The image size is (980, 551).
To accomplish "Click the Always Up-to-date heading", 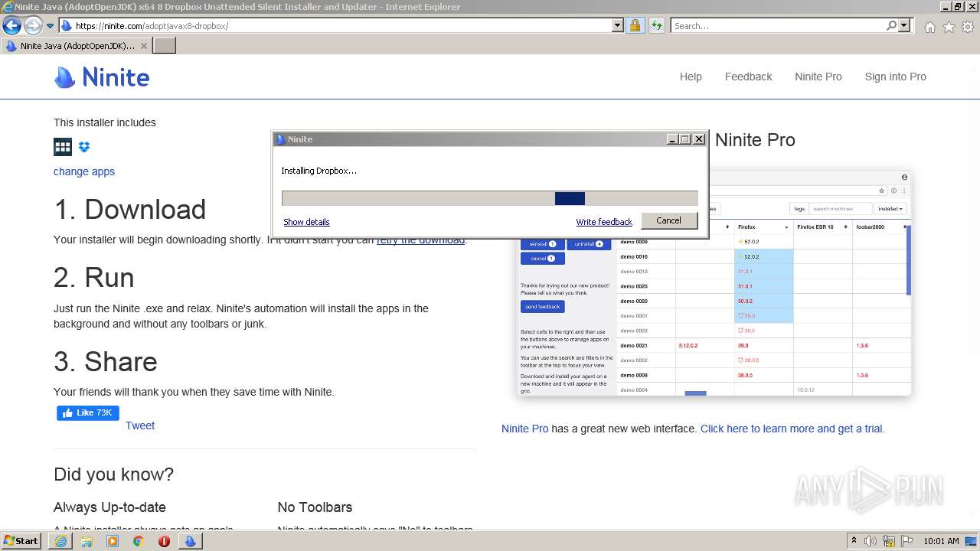I will point(109,507).
